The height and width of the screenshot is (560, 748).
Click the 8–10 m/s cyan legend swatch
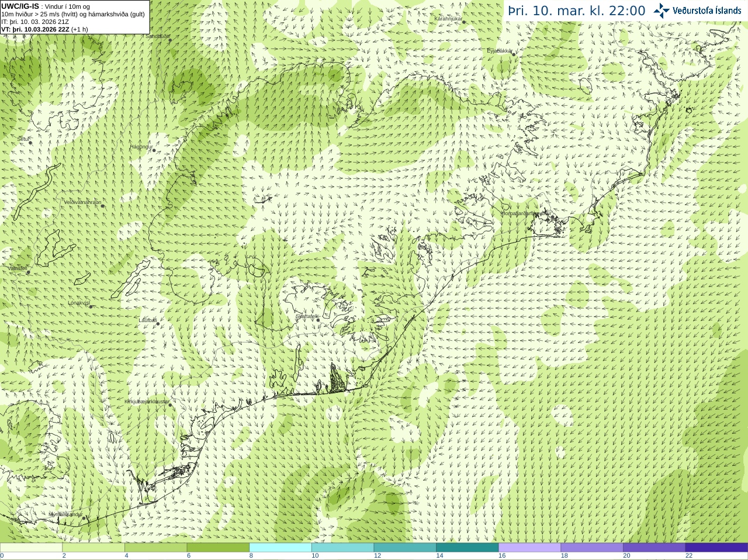(x=280, y=548)
